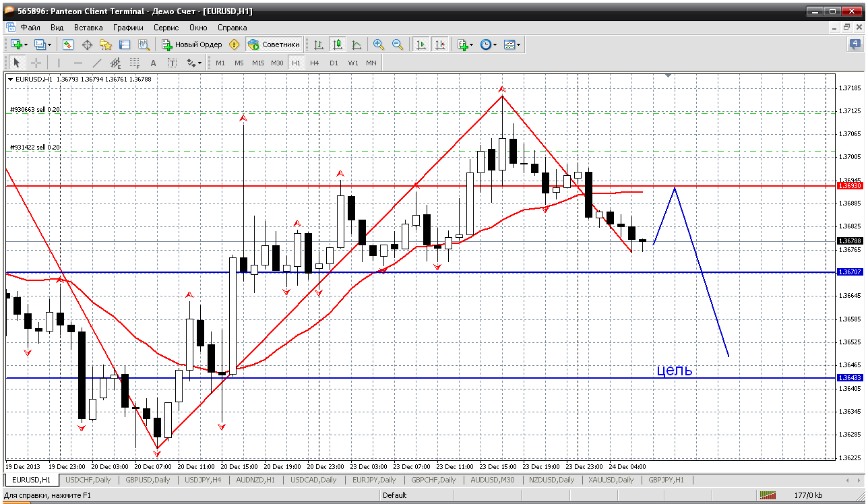Switch chart to candlesticks
The height and width of the screenshot is (504, 868).
(x=338, y=44)
